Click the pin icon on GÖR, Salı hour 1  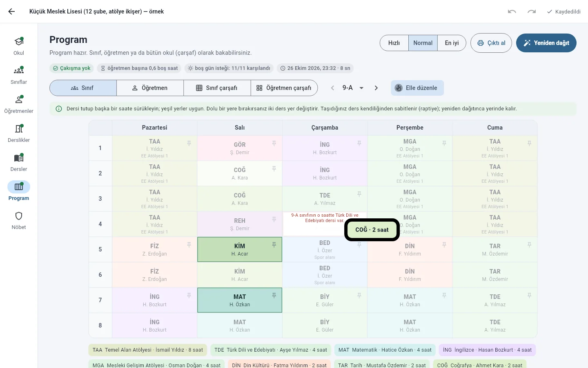tap(274, 143)
